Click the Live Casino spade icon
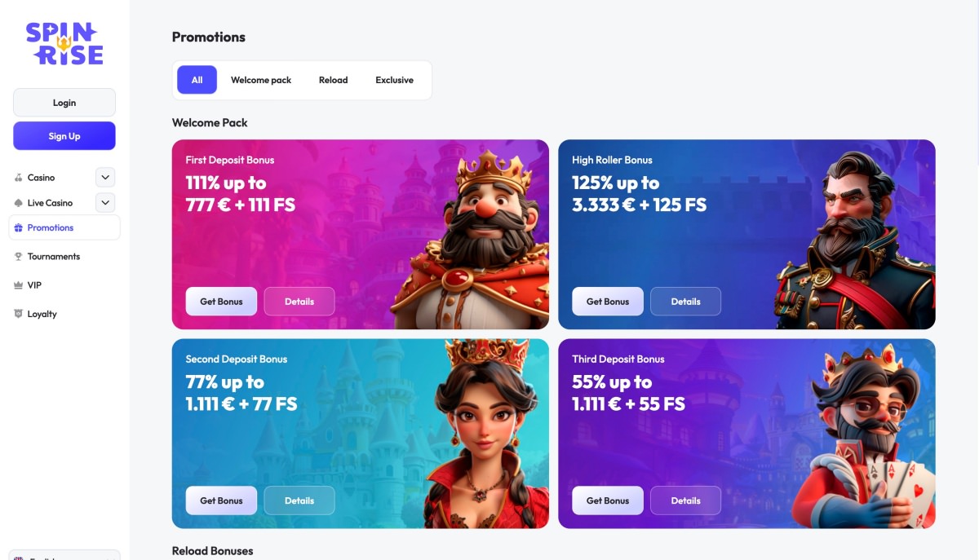979x560 pixels. point(19,203)
